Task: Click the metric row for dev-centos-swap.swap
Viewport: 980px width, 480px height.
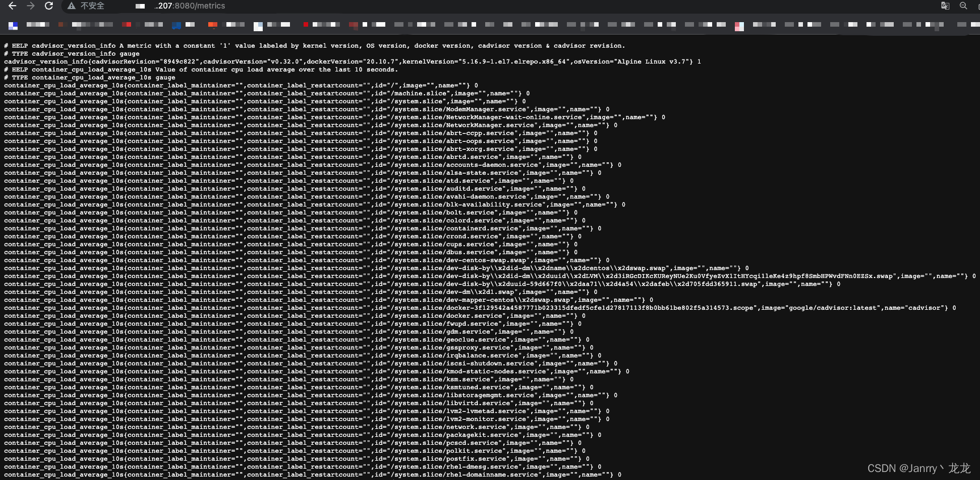Action: point(306,260)
